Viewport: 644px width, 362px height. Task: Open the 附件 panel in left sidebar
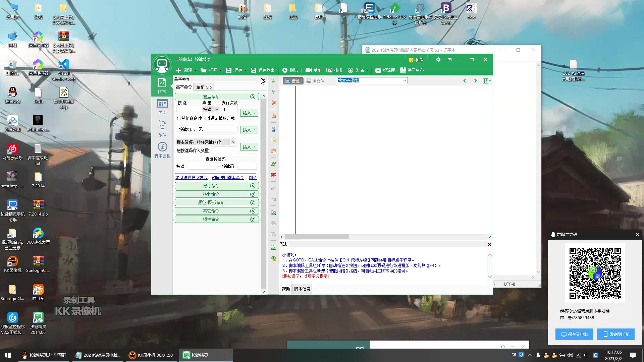click(162, 129)
